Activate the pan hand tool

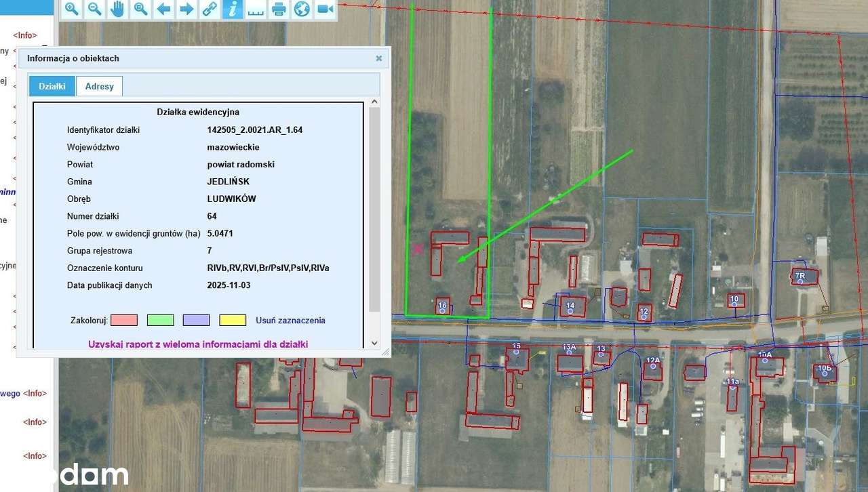point(117,9)
